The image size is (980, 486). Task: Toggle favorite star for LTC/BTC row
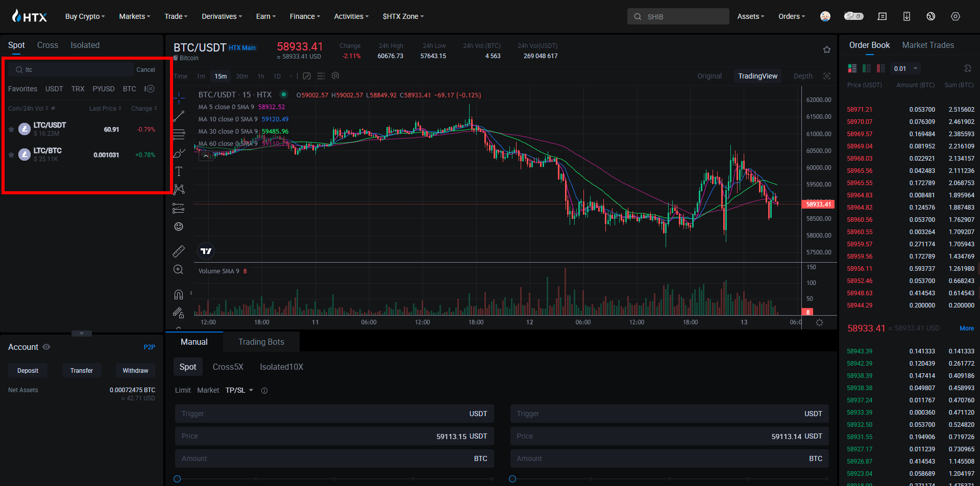pos(11,155)
